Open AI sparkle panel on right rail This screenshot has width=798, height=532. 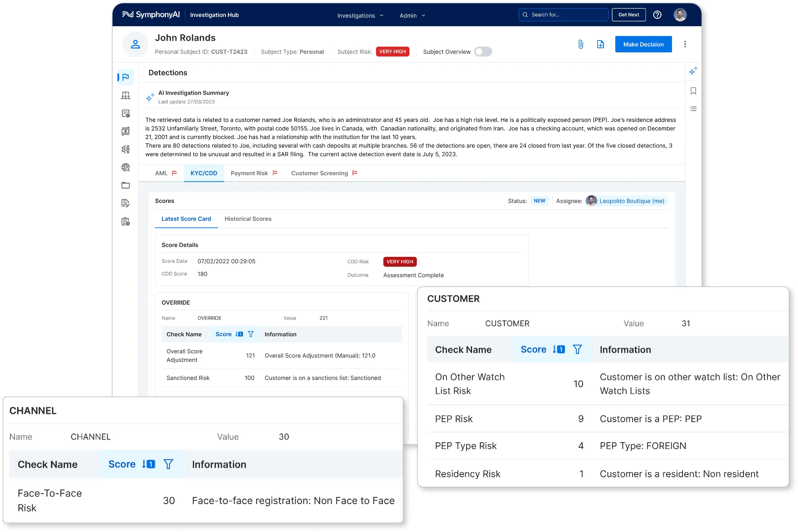(x=693, y=71)
